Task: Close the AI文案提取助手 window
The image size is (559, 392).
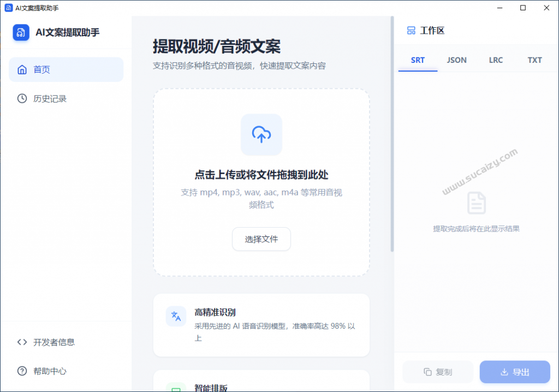Action: [546, 8]
